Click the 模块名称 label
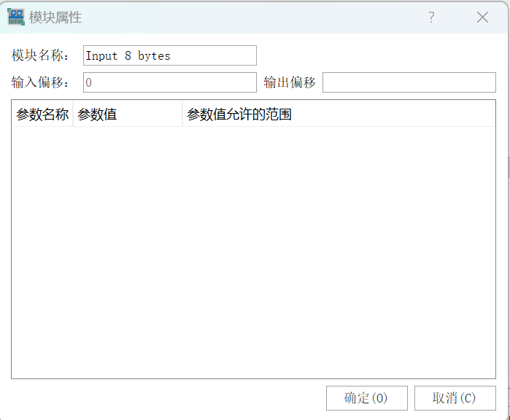 pos(41,55)
